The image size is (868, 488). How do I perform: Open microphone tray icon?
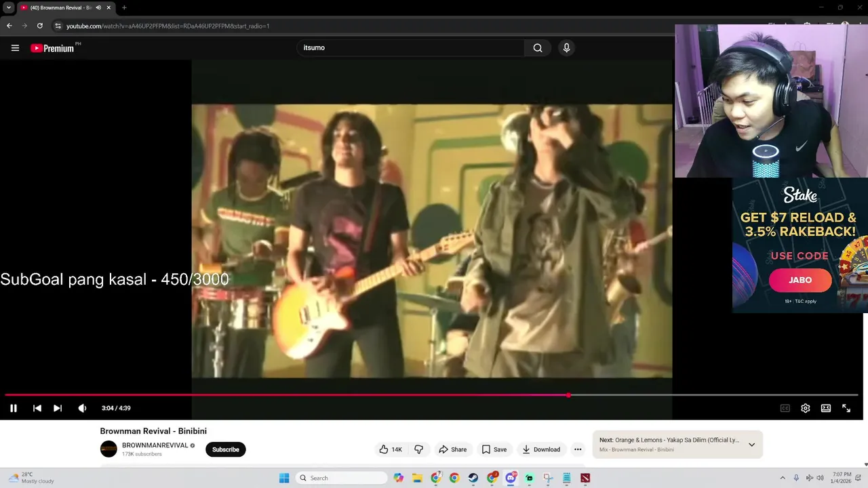pos(796,478)
